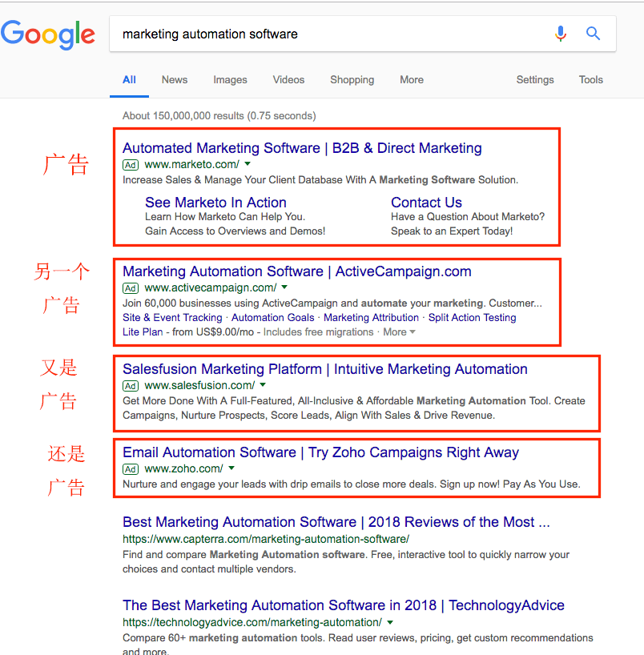Open the Settings menu
This screenshot has height=655, width=644.
pos(534,79)
